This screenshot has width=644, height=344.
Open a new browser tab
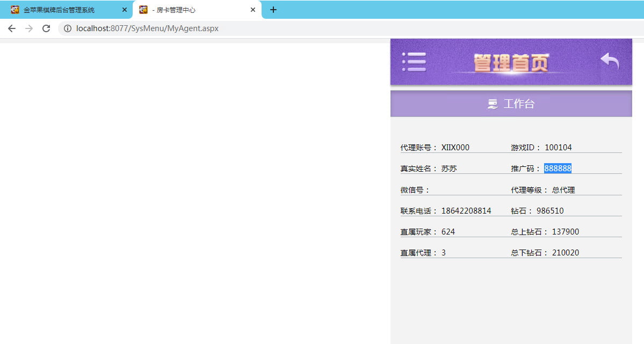pos(273,10)
